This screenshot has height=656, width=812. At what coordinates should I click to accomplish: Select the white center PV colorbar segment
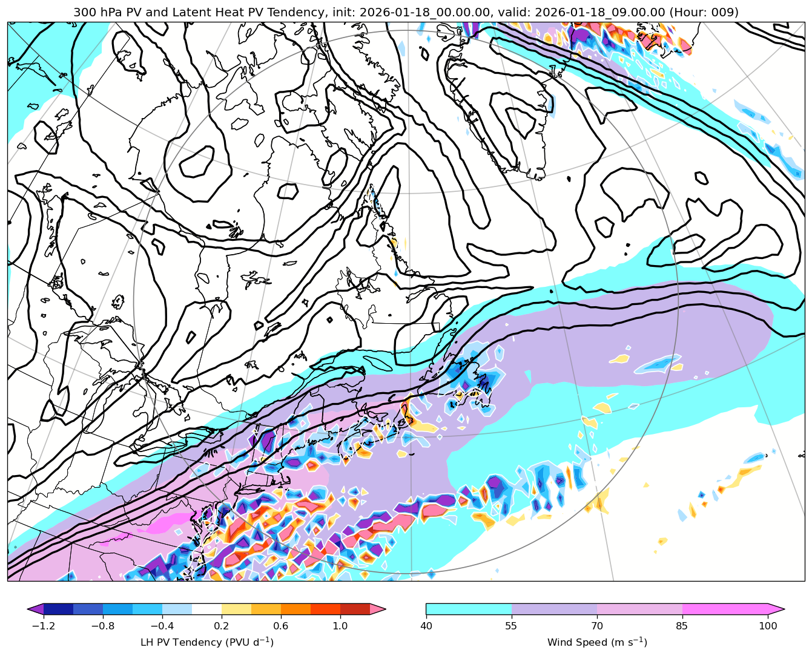[206, 609]
